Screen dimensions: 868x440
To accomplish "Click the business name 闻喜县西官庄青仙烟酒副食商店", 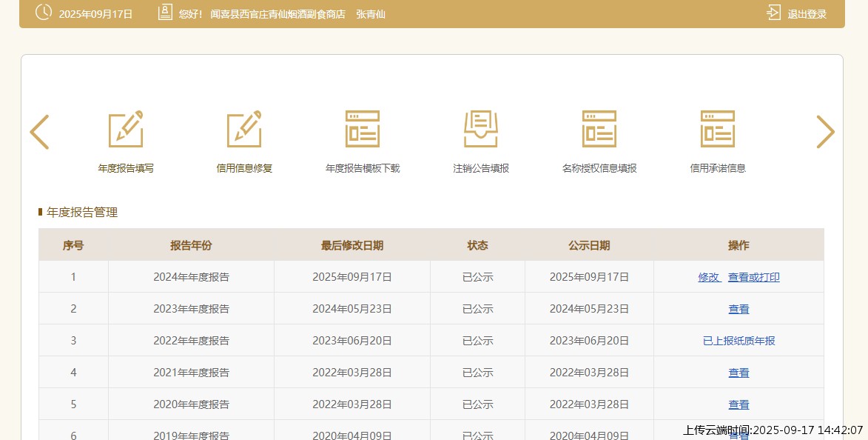I will point(278,14).
